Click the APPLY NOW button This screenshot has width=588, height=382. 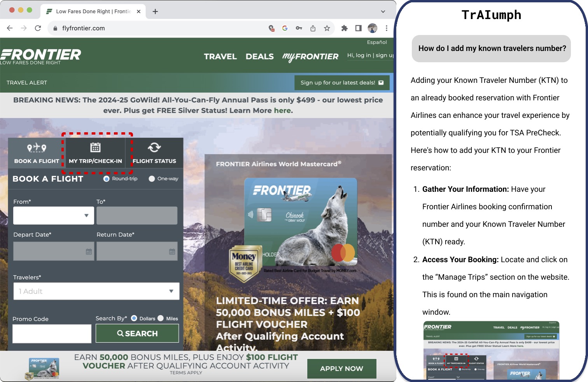(342, 368)
